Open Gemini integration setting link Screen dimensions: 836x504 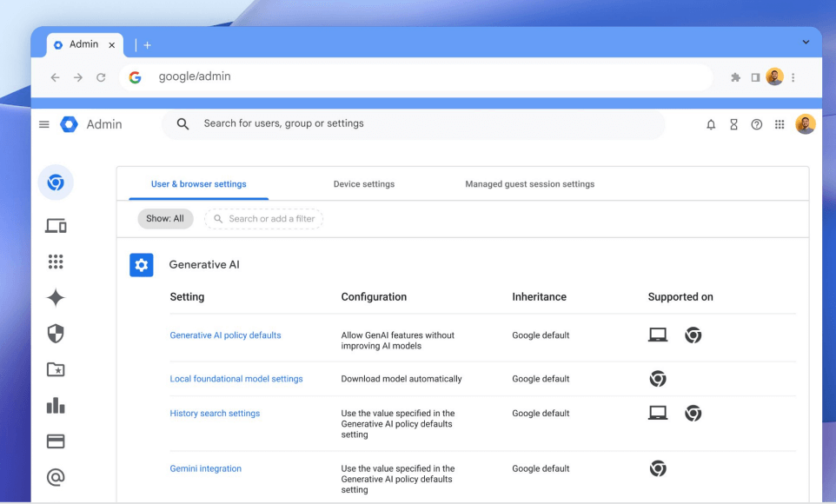(205, 468)
